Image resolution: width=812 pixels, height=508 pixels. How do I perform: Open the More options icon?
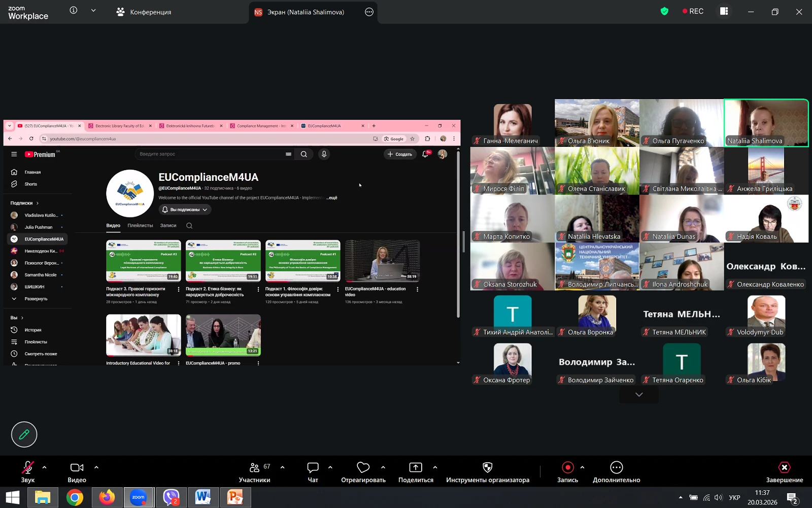[616, 468]
